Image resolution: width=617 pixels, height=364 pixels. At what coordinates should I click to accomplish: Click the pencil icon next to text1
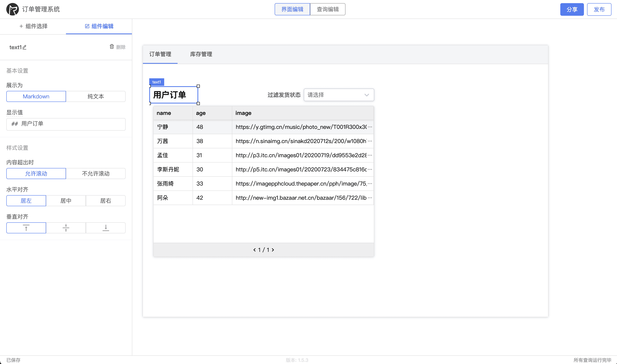pos(24,47)
